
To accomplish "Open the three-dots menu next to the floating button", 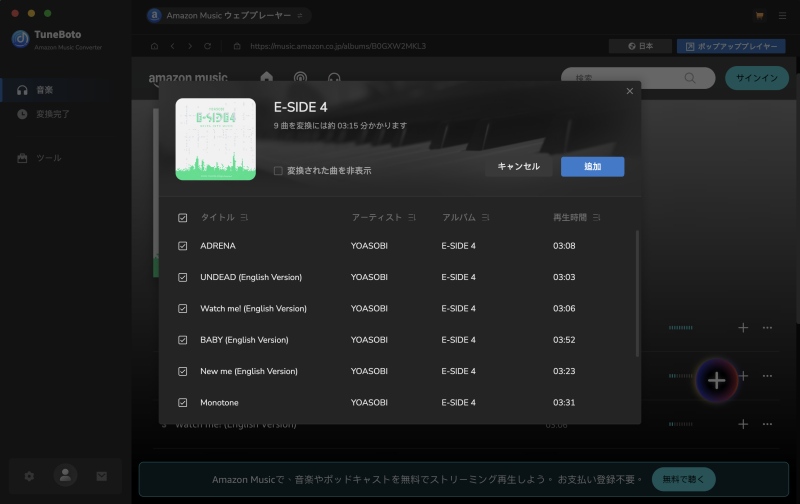I will tap(767, 376).
